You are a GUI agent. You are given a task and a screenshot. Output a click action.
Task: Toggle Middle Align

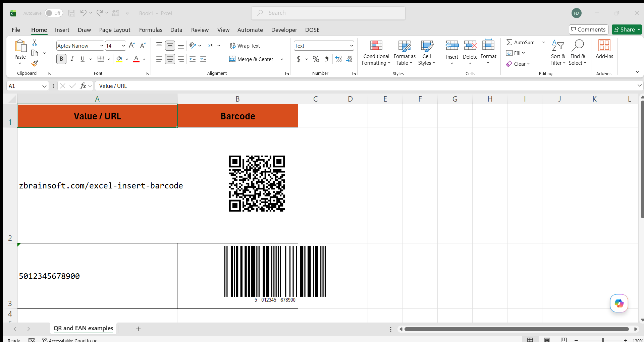tap(170, 46)
